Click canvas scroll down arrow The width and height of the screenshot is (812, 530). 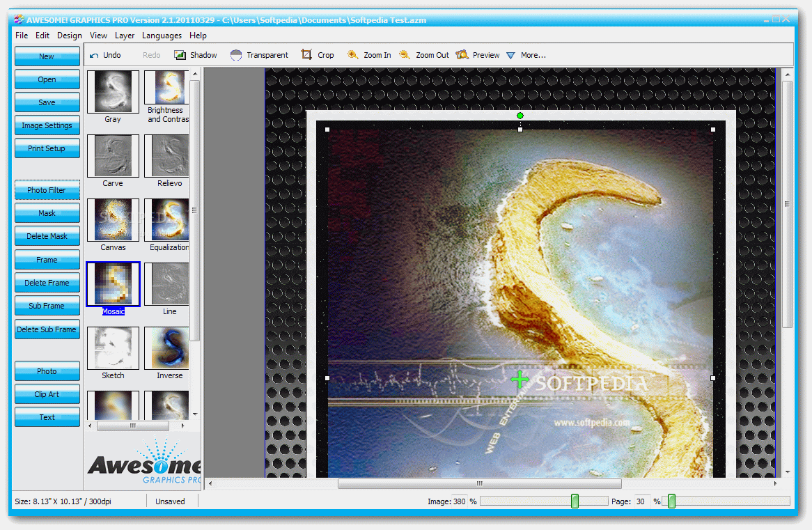[x=787, y=471]
